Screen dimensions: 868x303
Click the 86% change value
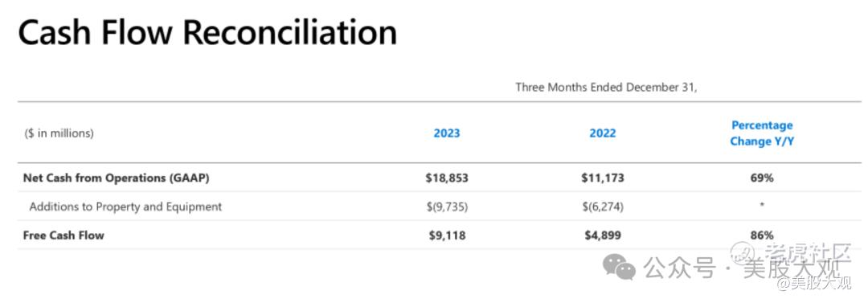point(762,235)
